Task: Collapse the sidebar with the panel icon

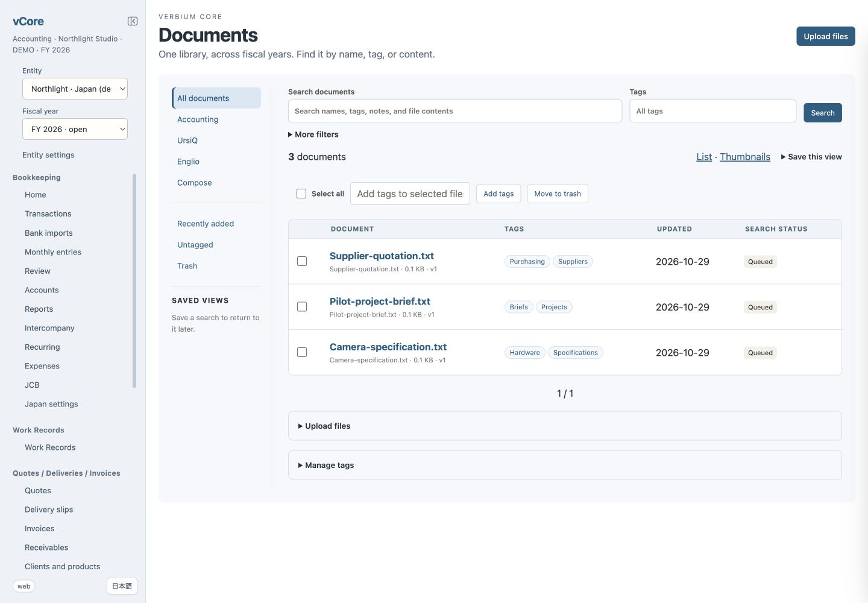Action: click(133, 21)
